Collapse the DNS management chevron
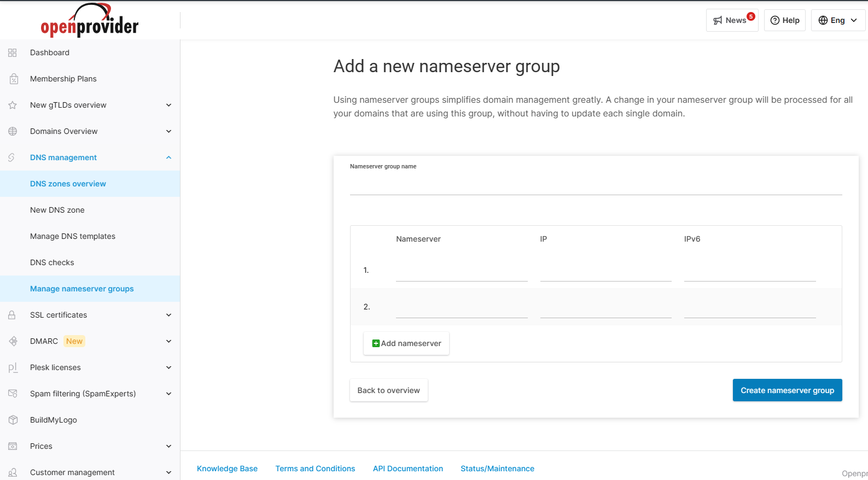Image resolution: width=868 pixels, height=480 pixels. click(169, 157)
